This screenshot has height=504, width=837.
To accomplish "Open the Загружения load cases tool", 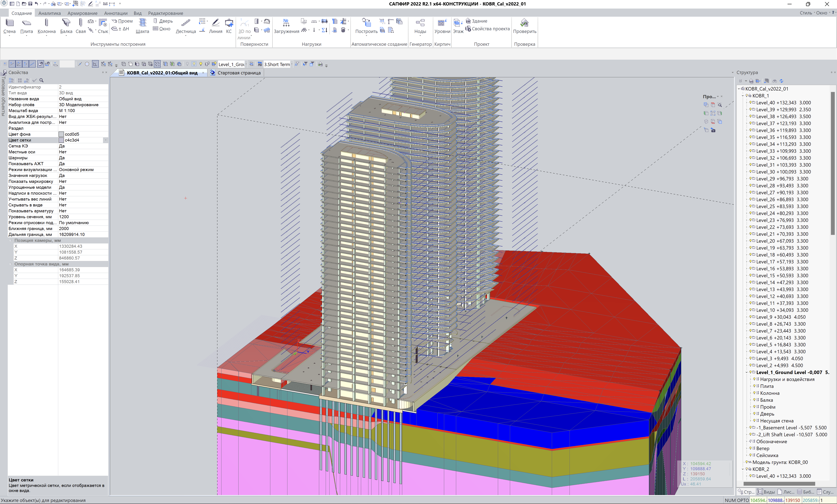I will [x=286, y=26].
